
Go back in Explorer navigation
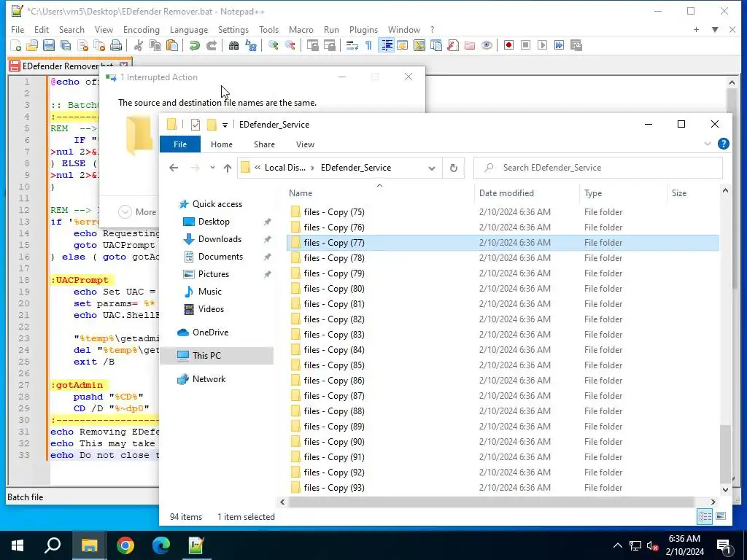click(174, 168)
